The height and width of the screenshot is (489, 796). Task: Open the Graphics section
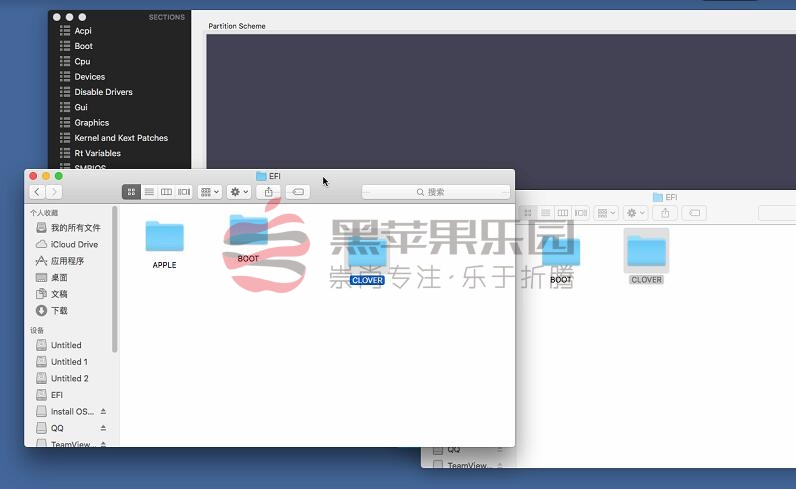[x=91, y=122]
